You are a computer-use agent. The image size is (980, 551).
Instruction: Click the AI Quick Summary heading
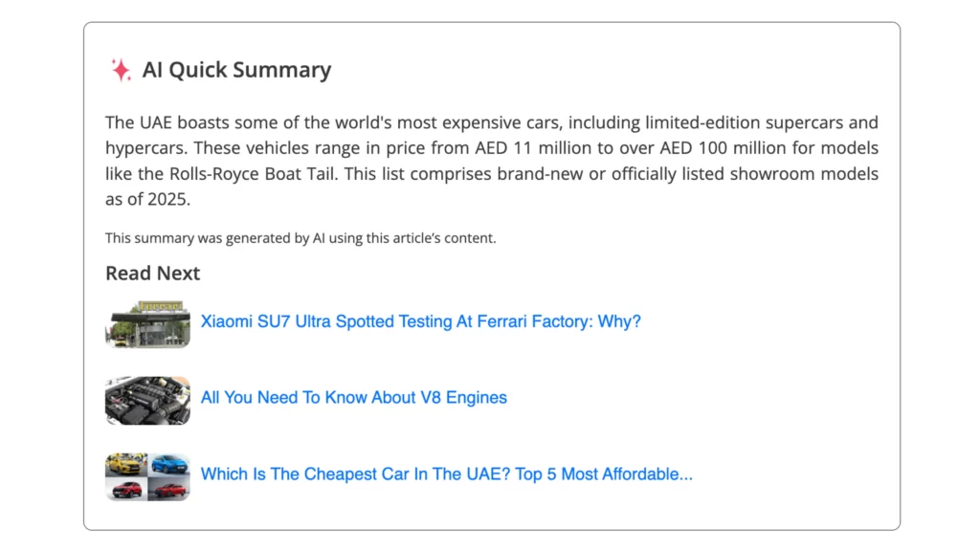236,70
